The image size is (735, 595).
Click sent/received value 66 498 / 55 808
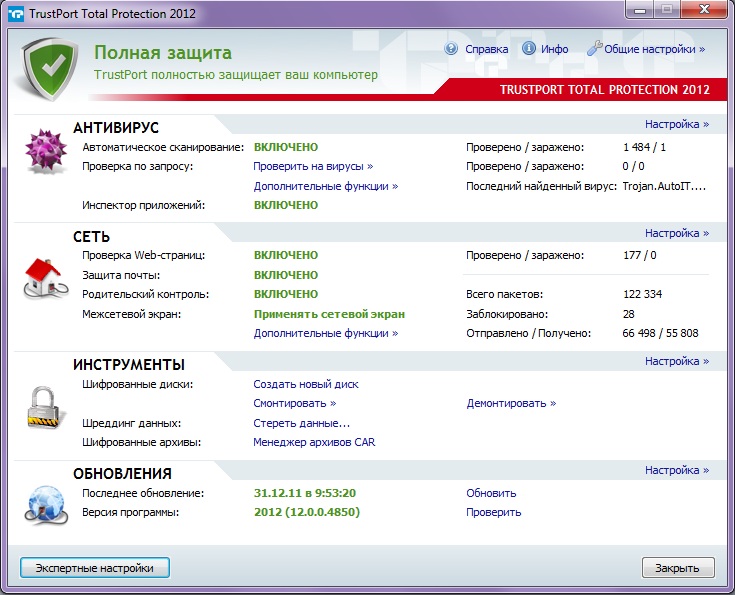click(x=660, y=333)
